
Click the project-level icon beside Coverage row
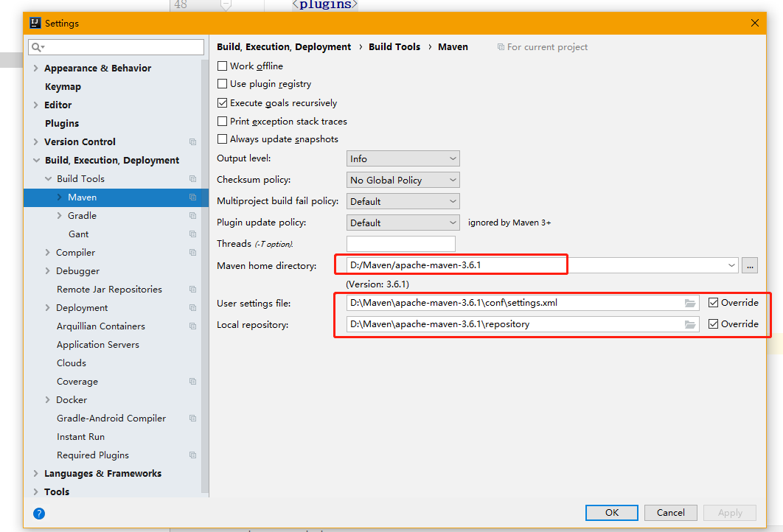192,381
